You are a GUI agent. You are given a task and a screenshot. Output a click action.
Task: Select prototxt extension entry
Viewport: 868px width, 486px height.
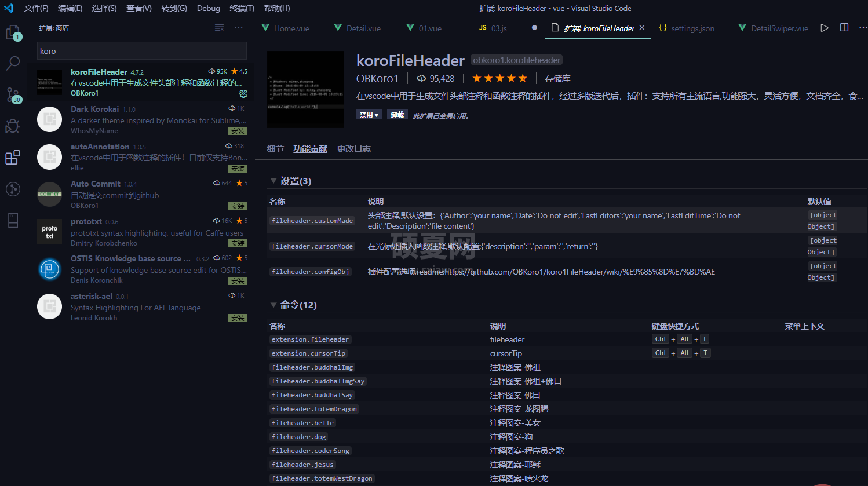click(x=141, y=232)
